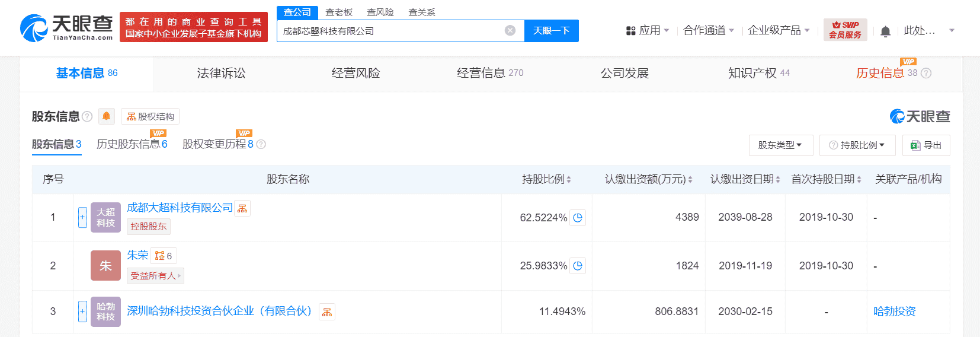This screenshot has height=337, width=980.
Task: Open the 持股比例 filter dropdown
Action: pos(857,145)
